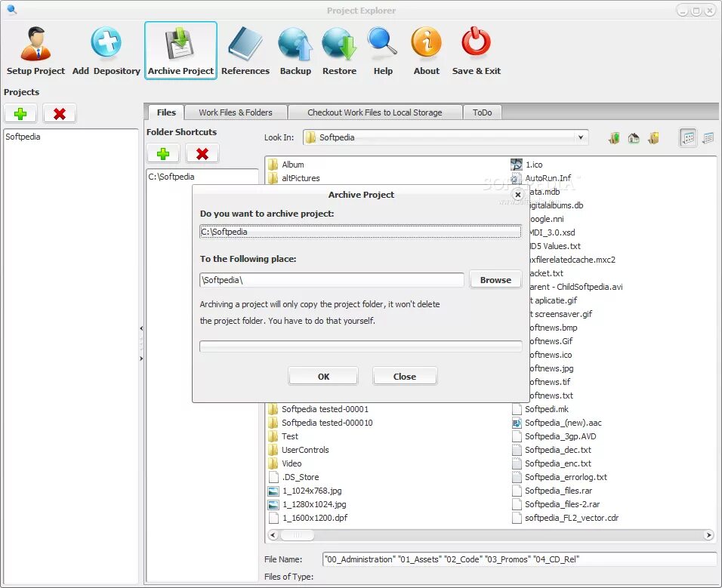722x588 pixels.
Task: Click the File Name input field
Action: [520, 559]
